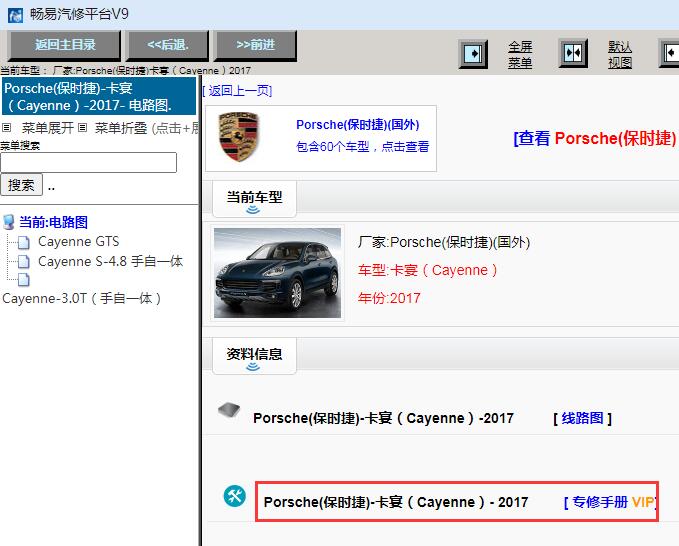679x546 pixels.
Task: Open the [线路图] link
Action: point(582,418)
